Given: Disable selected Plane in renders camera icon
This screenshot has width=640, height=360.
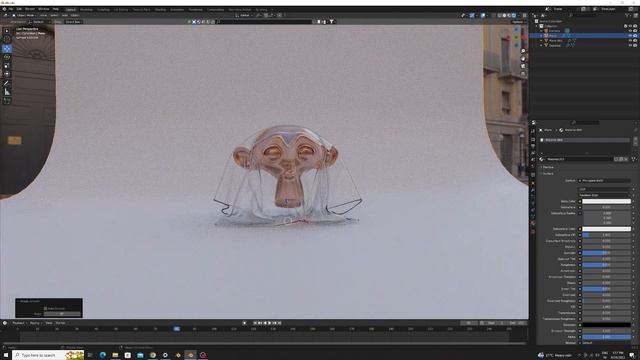Looking at the screenshot, I should (635, 36).
